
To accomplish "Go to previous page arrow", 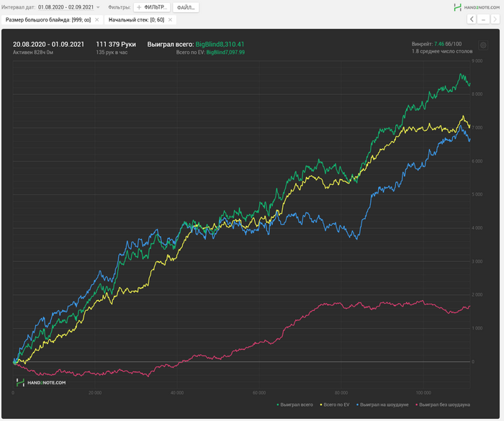I will coord(472,19).
